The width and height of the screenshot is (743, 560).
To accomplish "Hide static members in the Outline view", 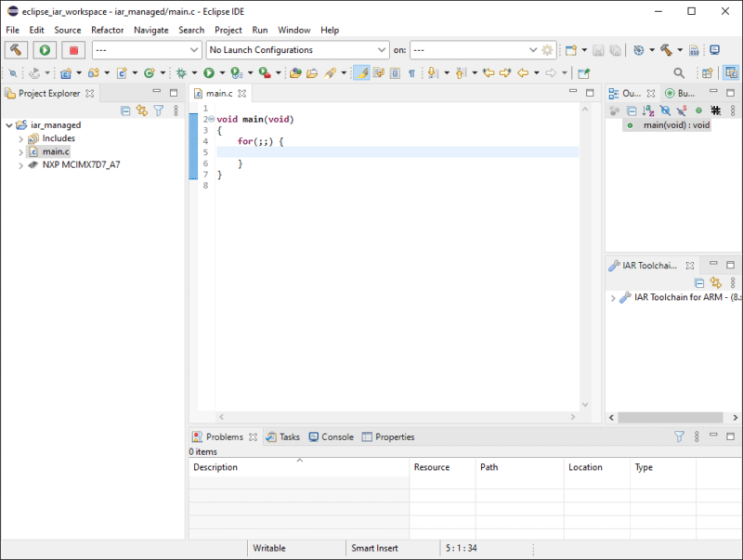I will 681,110.
